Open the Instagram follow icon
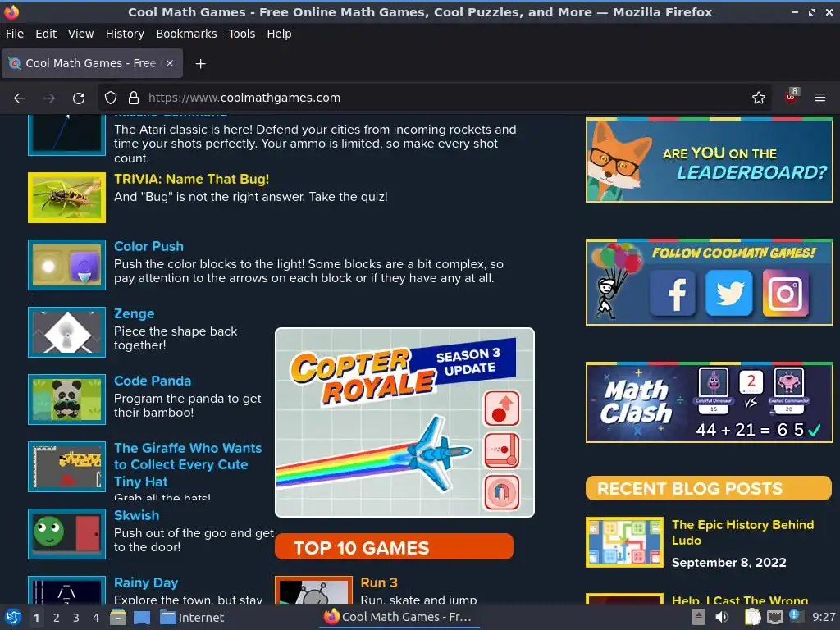 785,293
